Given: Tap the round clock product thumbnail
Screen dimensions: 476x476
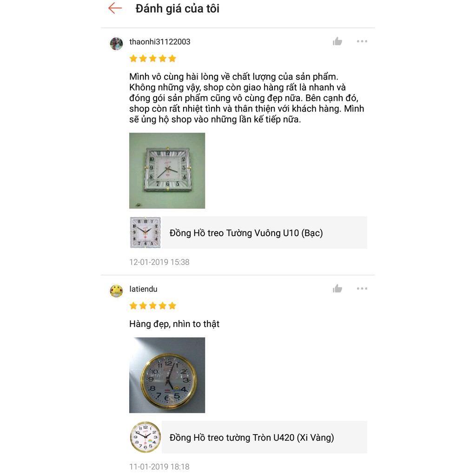Looking at the screenshot, I should click(x=145, y=437).
